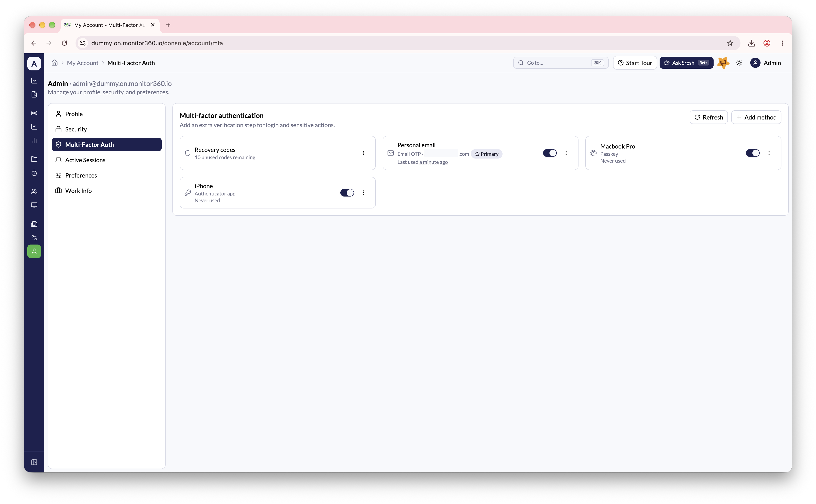The image size is (816, 504).
Task: Select the Work Info menu item
Action: pos(107,191)
